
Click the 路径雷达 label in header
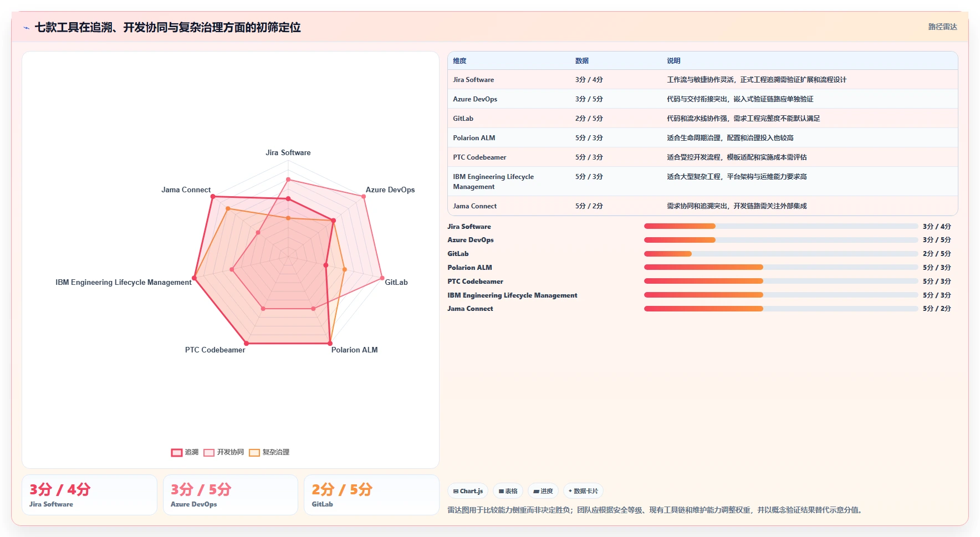tap(942, 27)
